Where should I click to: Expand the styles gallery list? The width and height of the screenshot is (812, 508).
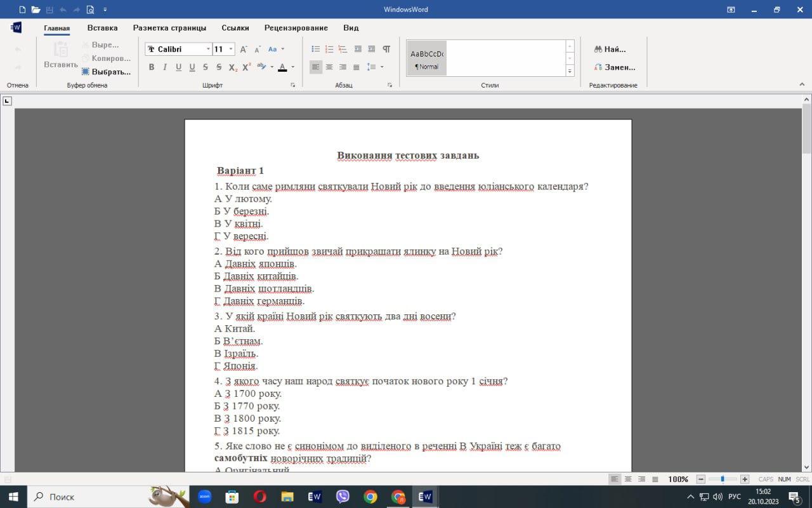click(570, 71)
